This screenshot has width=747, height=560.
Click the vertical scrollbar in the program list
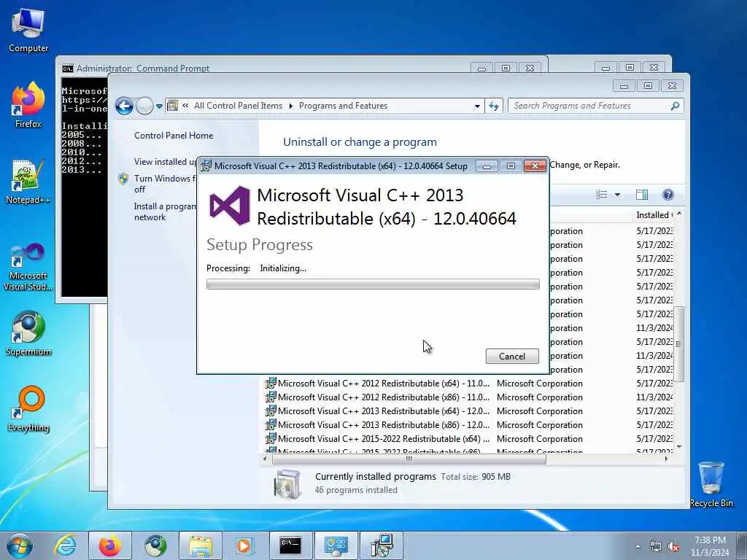click(679, 343)
